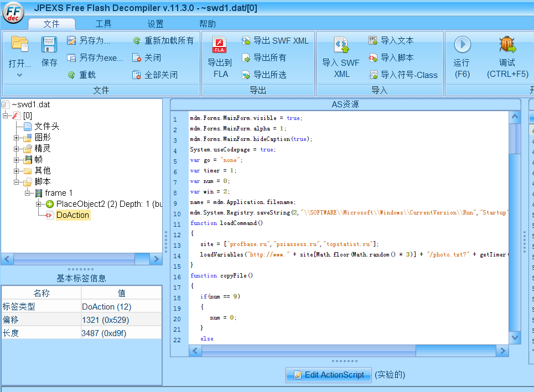Screen dimensions: 534x392
Task: Select ~swd1.dat in the tree
Action: pyautogui.click(x=30, y=104)
